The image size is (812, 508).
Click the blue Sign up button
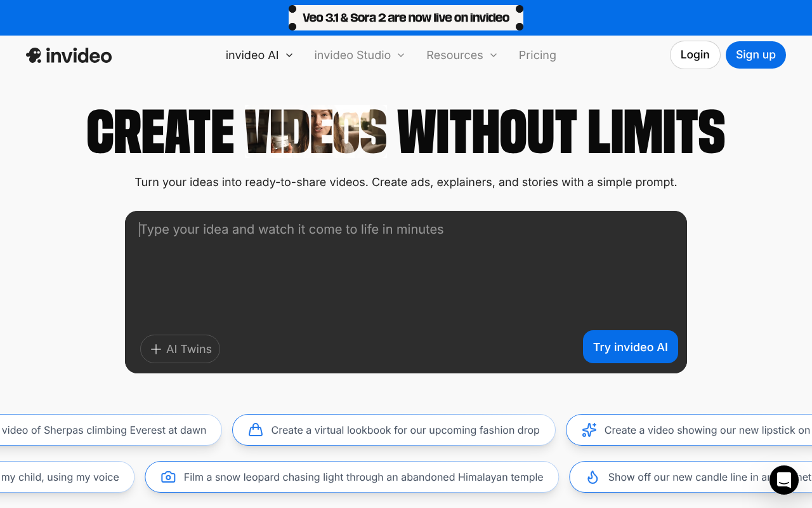(755, 55)
